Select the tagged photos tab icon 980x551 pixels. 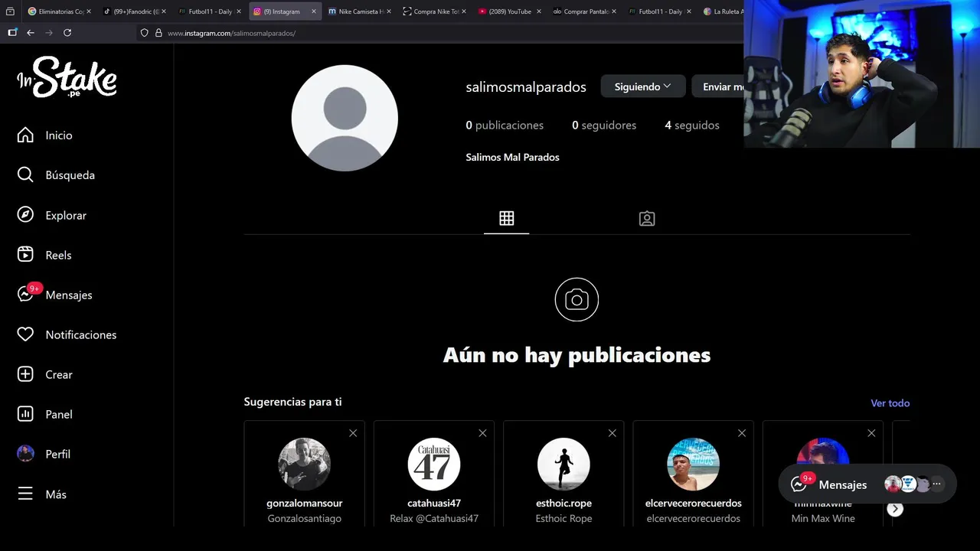(647, 219)
